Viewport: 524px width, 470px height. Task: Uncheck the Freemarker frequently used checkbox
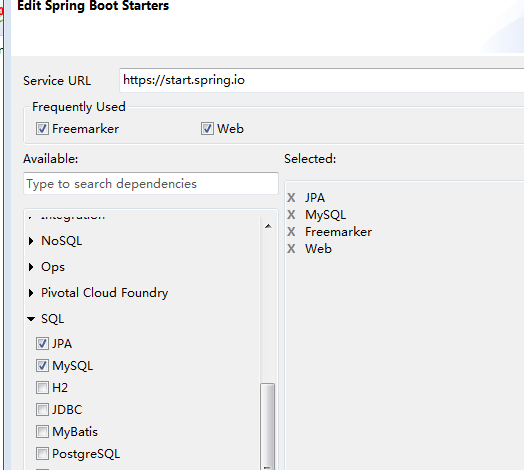pos(42,129)
